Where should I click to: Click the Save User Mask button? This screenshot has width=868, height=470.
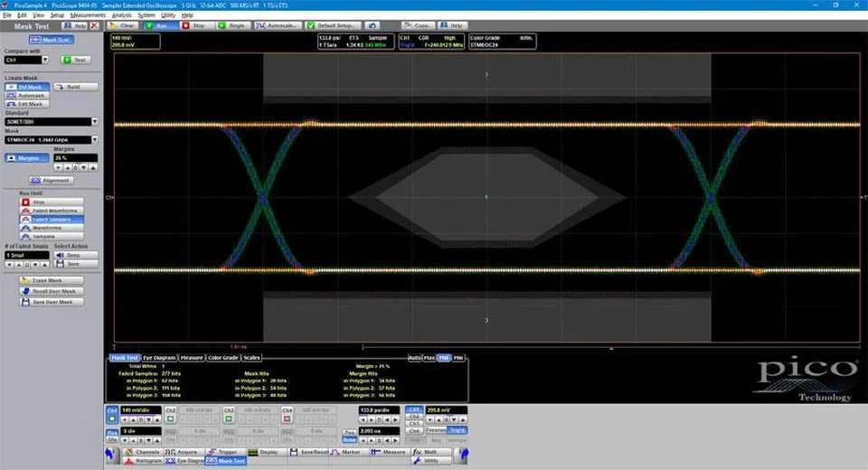pyautogui.click(x=51, y=301)
